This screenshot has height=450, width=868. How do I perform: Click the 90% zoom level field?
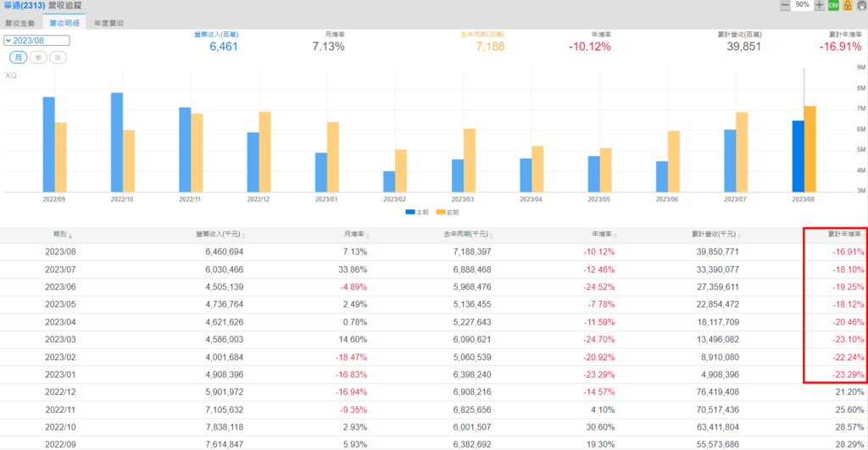[x=802, y=5]
